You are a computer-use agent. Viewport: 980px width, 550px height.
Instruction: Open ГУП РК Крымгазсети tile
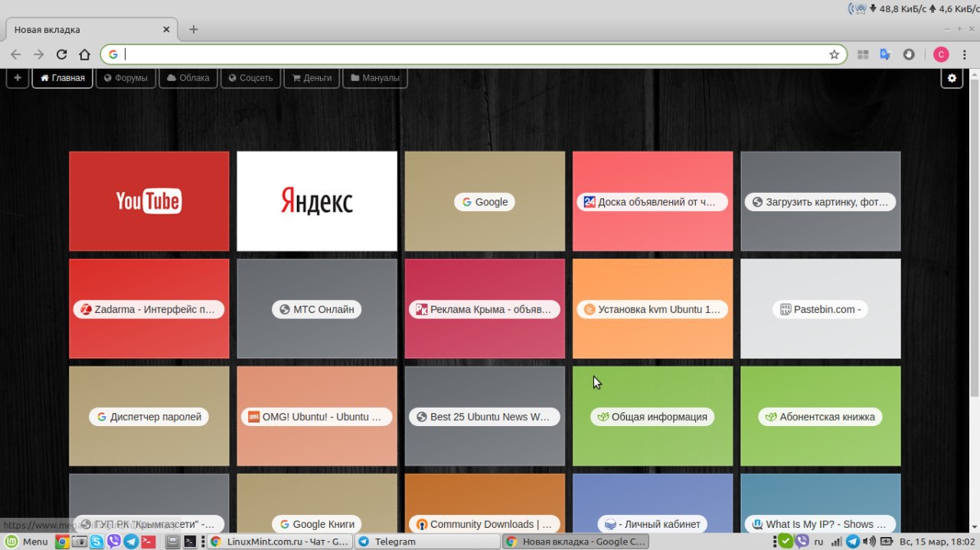[x=149, y=503]
